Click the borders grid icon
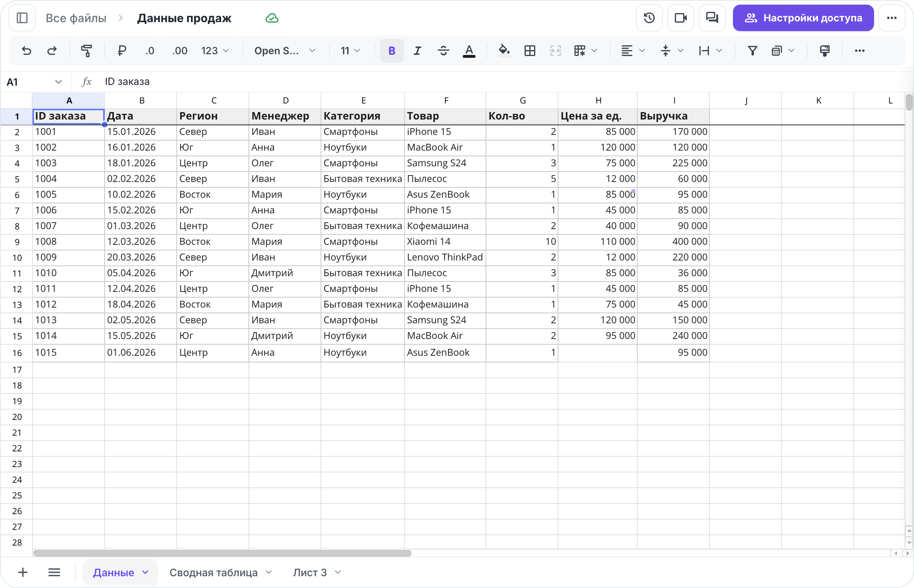Viewport: 914px width, 588px height. (x=530, y=51)
